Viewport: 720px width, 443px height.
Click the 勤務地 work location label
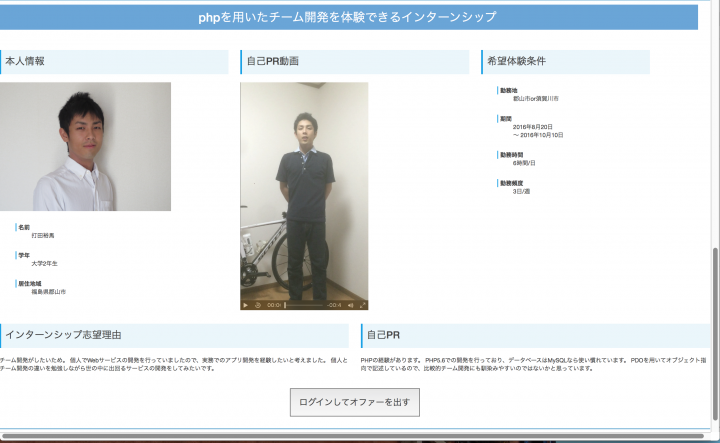[x=509, y=91]
